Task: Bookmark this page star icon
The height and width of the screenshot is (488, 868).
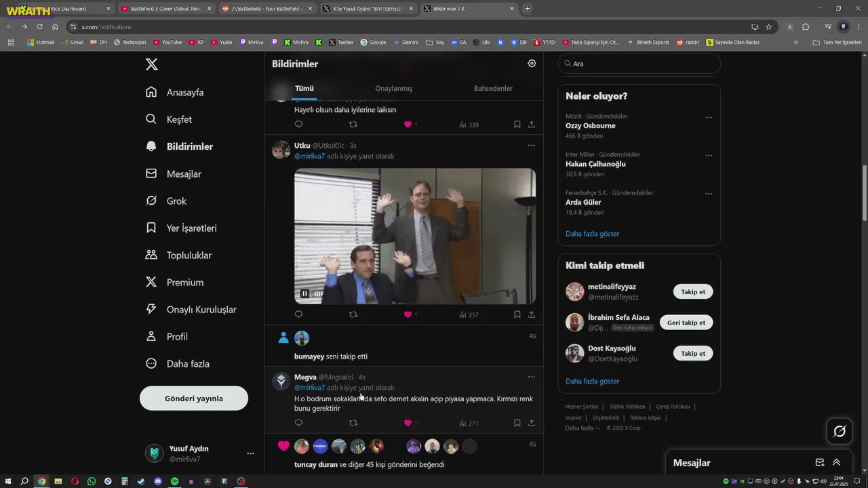Action: [769, 26]
